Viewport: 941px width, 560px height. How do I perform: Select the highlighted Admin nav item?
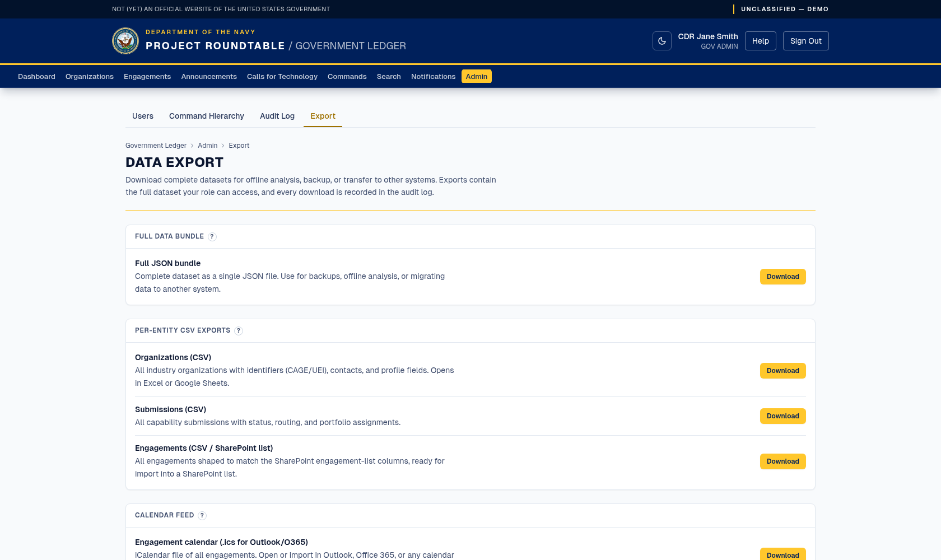point(477,76)
